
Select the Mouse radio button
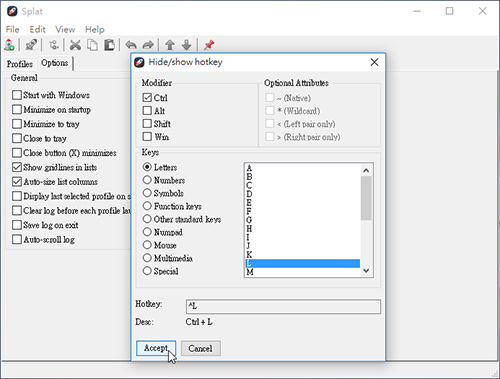[x=147, y=245]
